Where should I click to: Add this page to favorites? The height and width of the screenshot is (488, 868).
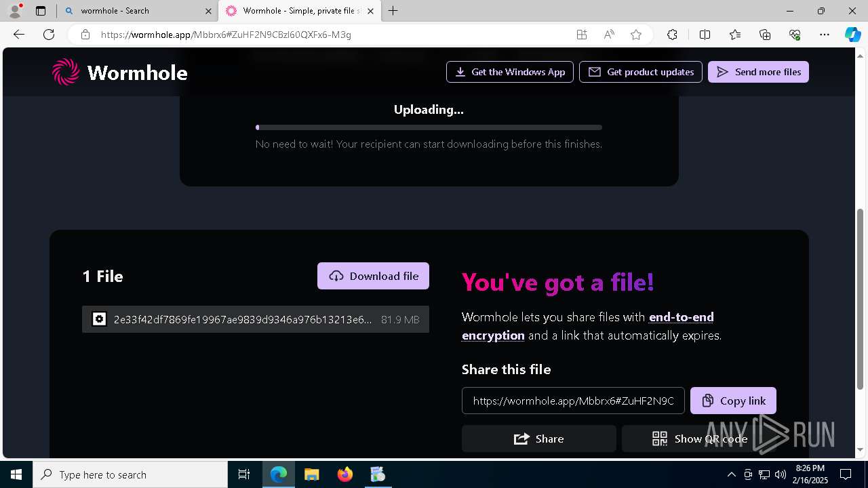(636, 35)
